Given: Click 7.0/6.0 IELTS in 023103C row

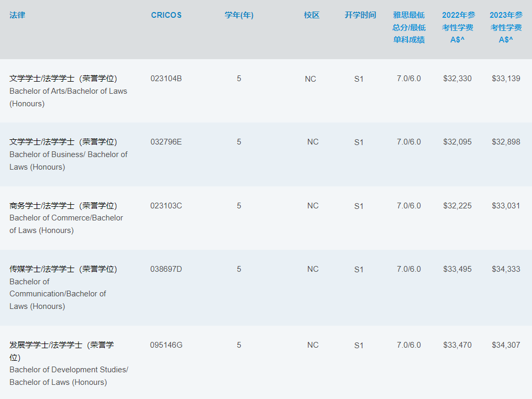Looking at the screenshot, I should (x=409, y=206).
